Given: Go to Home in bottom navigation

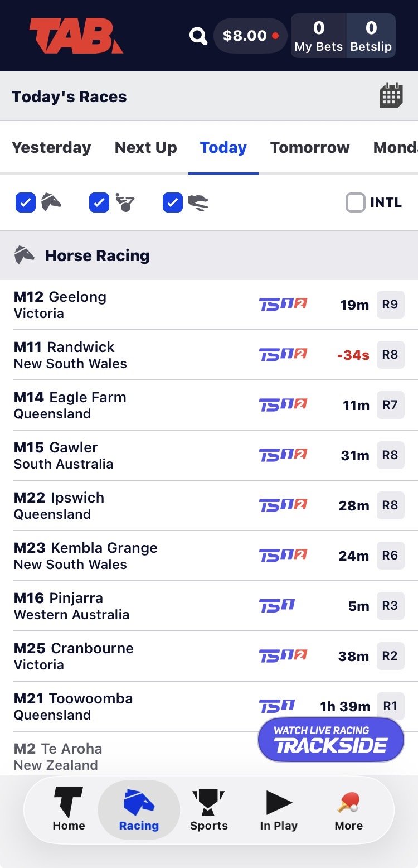Looking at the screenshot, I should [69, 809].
